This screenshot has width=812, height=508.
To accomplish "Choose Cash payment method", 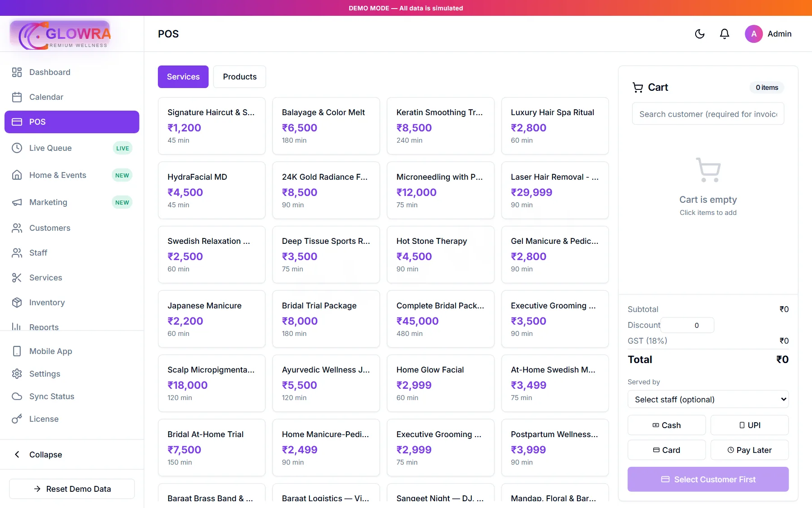I will click(x=667, y=425).
